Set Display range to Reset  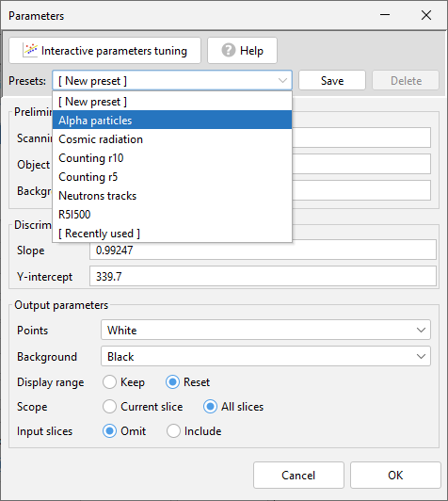[187, 382]
